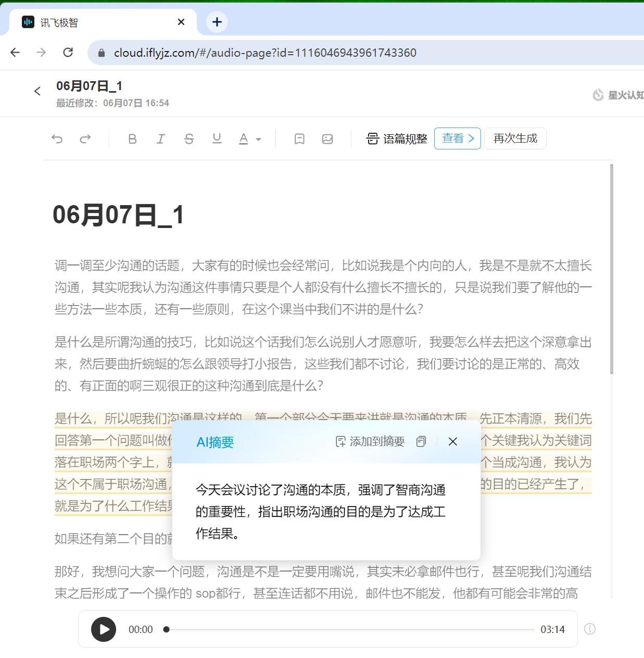Collapse back to the document list

pyautogui.click(x=37, y=91)
